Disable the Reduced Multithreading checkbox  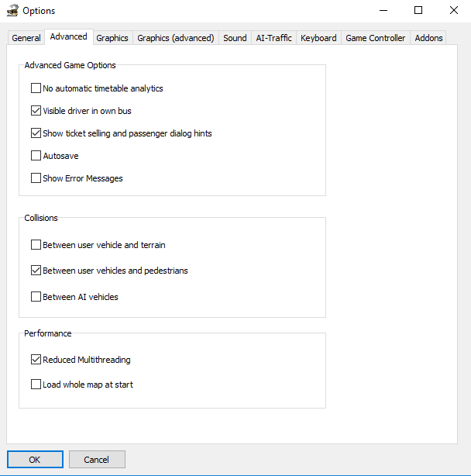[36, 360]
